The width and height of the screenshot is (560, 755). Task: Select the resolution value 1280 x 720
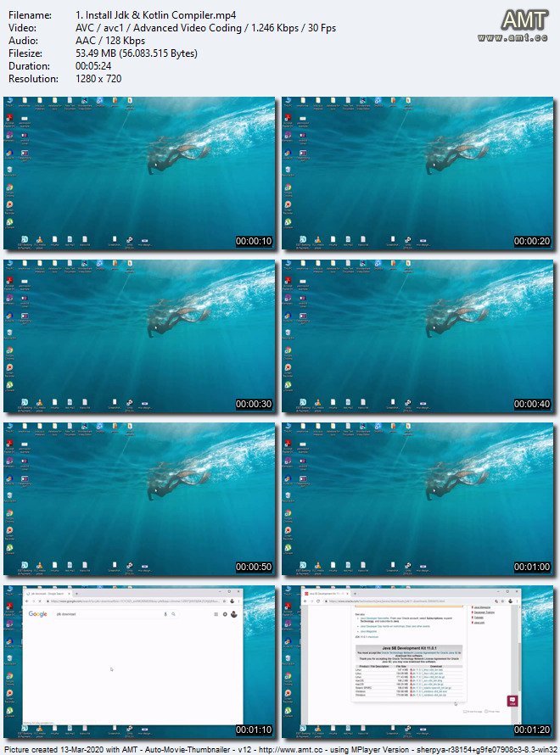point(98,79)
